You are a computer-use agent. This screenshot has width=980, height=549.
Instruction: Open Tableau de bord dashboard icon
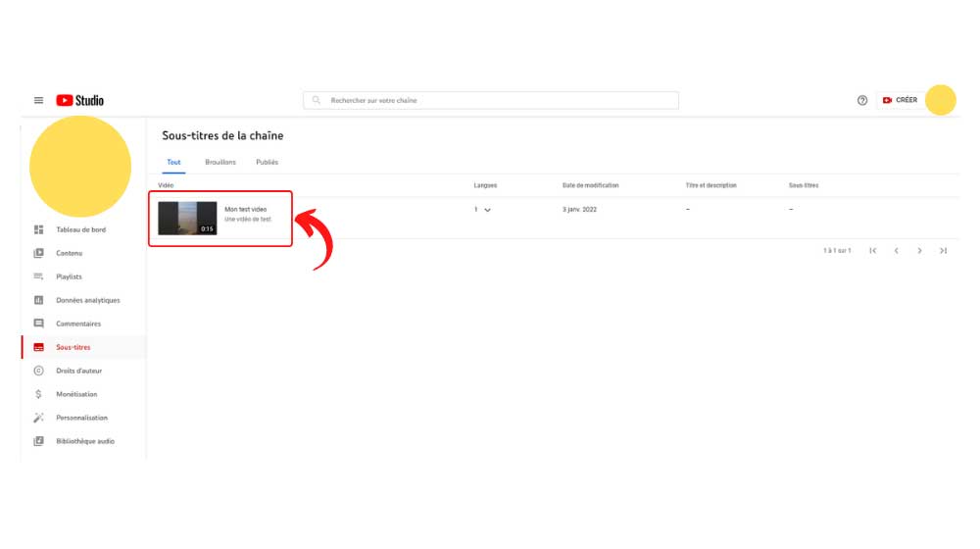[39, 229]
